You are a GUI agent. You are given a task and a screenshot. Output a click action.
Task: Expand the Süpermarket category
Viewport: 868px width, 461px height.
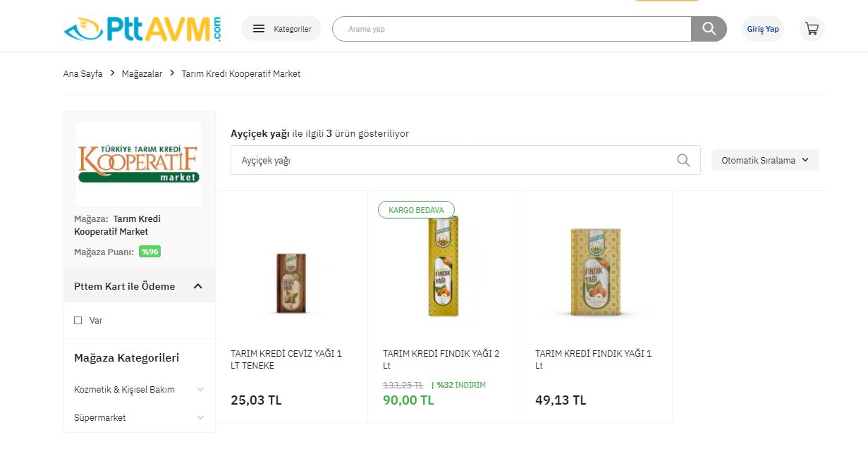point(200,417)
